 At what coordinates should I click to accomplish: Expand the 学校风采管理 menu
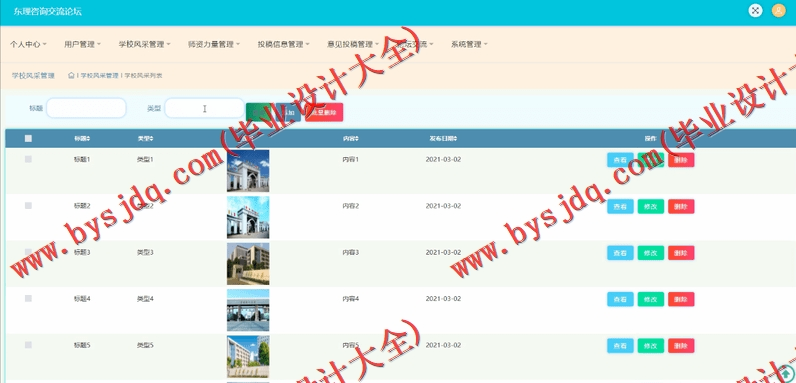145,44
